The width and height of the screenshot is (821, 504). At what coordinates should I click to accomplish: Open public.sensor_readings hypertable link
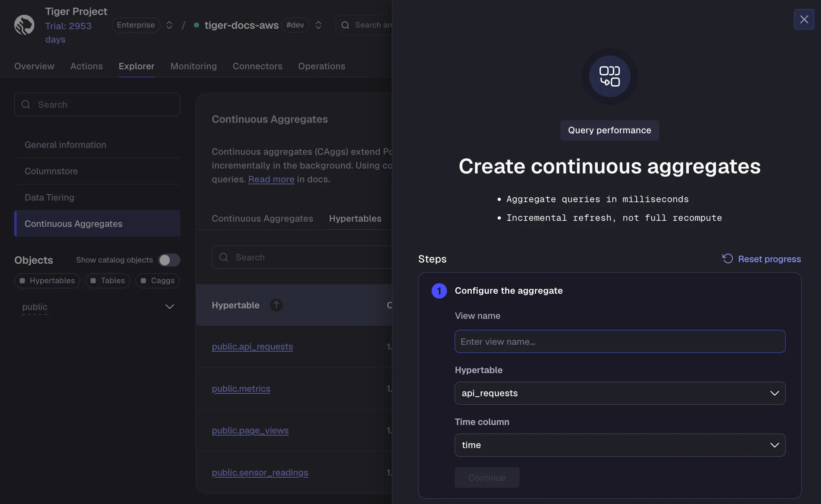[x=260, y=472]
